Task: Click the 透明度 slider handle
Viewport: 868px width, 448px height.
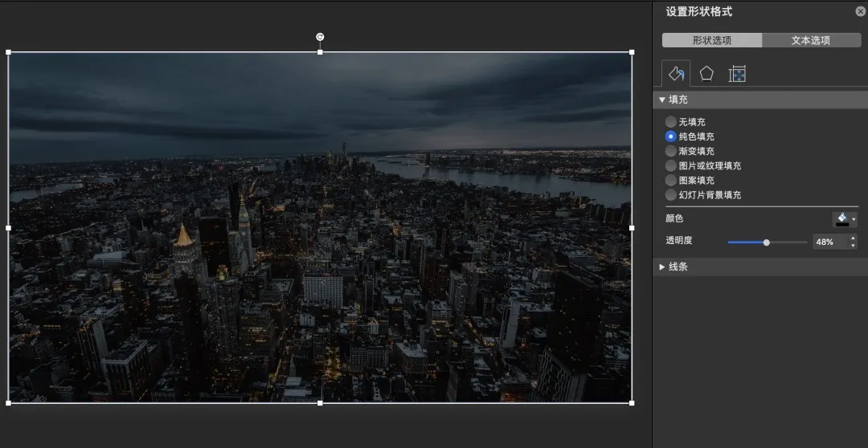Action: (x=767, y=242)
